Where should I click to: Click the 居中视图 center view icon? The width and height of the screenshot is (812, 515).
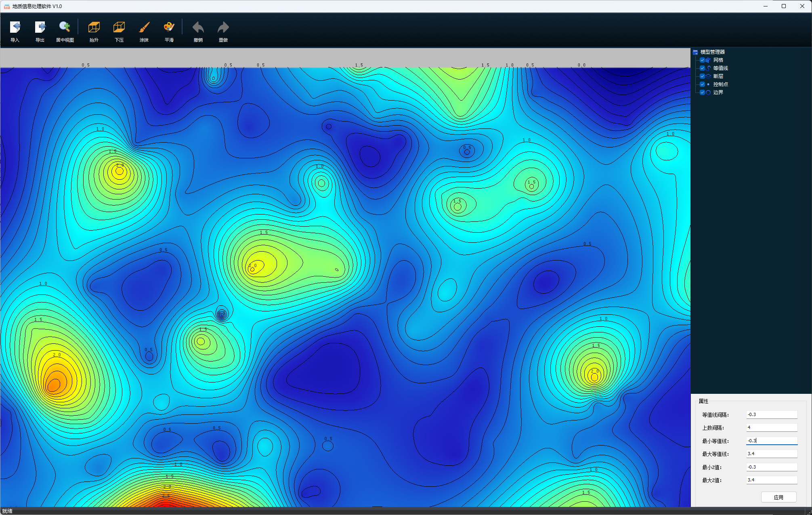coord(65,31)
